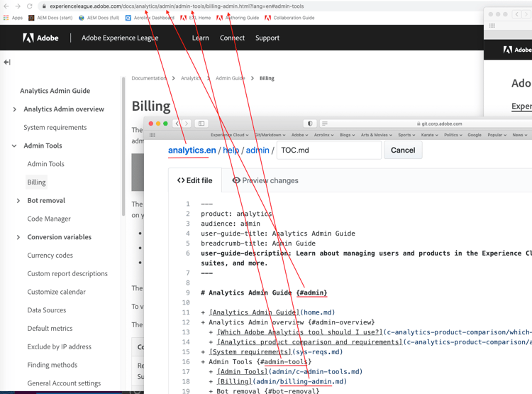This screenshot has width=532, height=394.
Task: Open the Acrolinx bookmarks dropdown in Safari
Action: point(323,135)
